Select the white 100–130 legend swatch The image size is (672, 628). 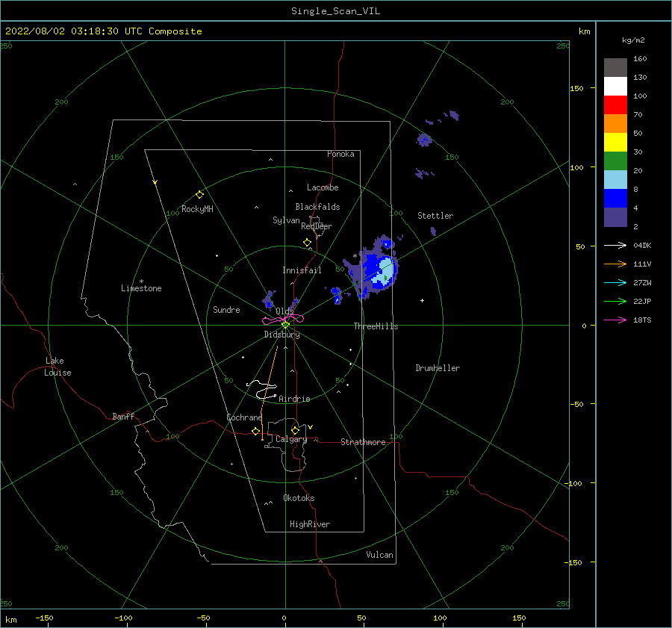pyautogui.click(x=615, y=86)
